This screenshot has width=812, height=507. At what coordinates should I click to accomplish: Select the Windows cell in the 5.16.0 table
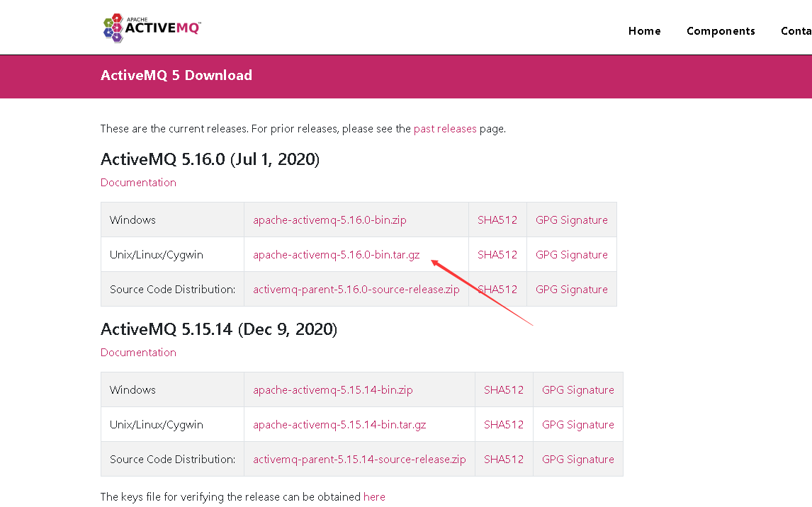coord(172,220)
